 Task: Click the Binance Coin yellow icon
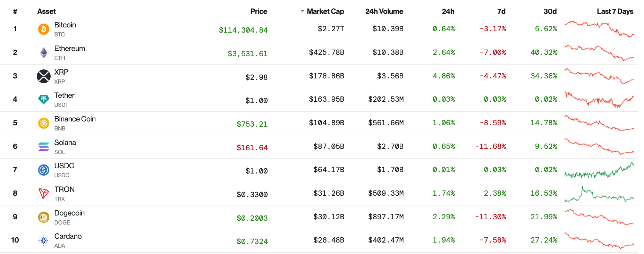pos(44,123)
